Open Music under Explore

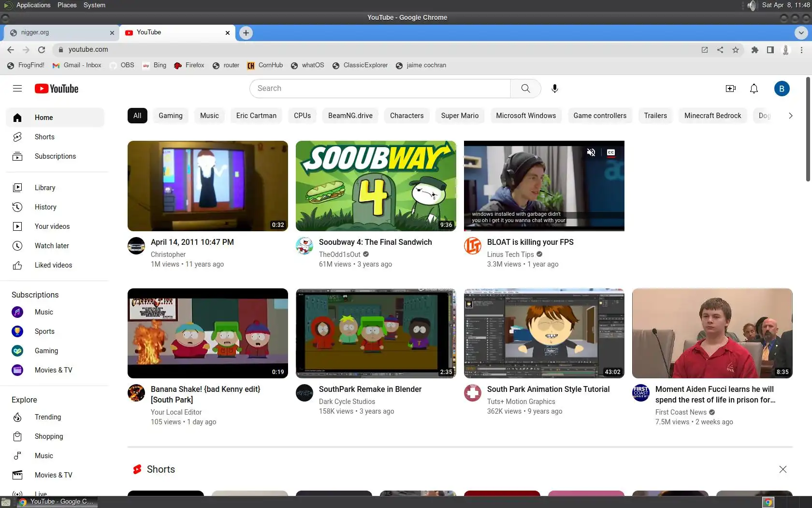[x=55, y=456]
